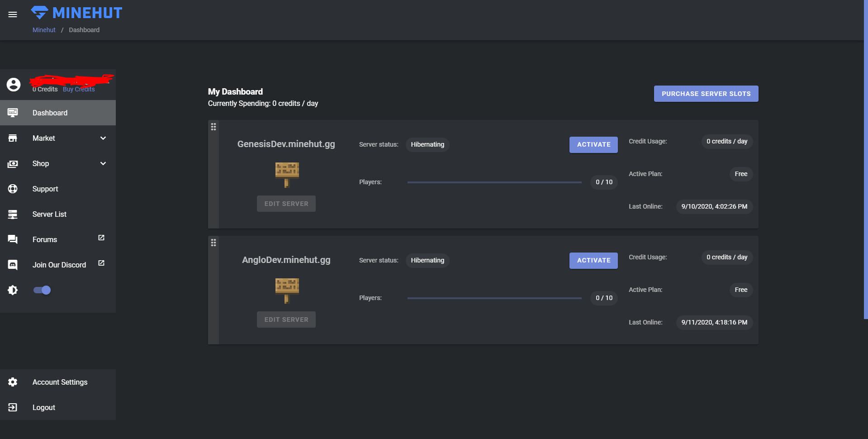Click GenesisDev players progress bar
This screenshot has width=868, height=439.
click(494, 182)
